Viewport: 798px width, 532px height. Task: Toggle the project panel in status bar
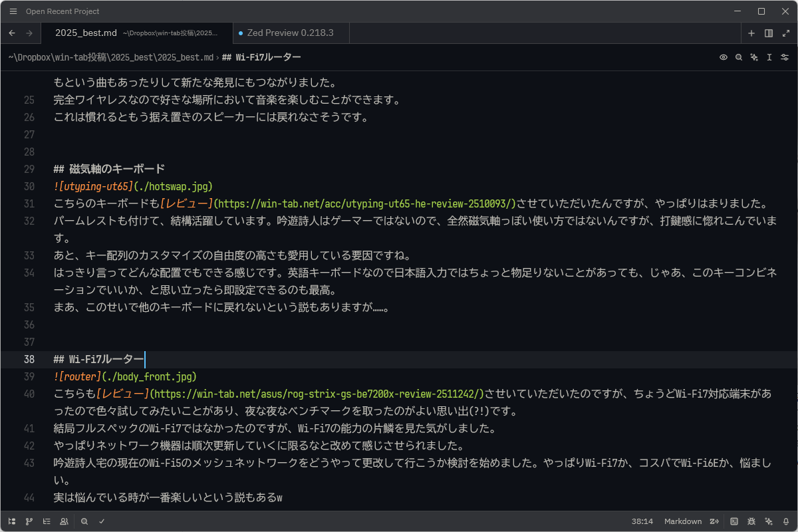click(12, 521)
